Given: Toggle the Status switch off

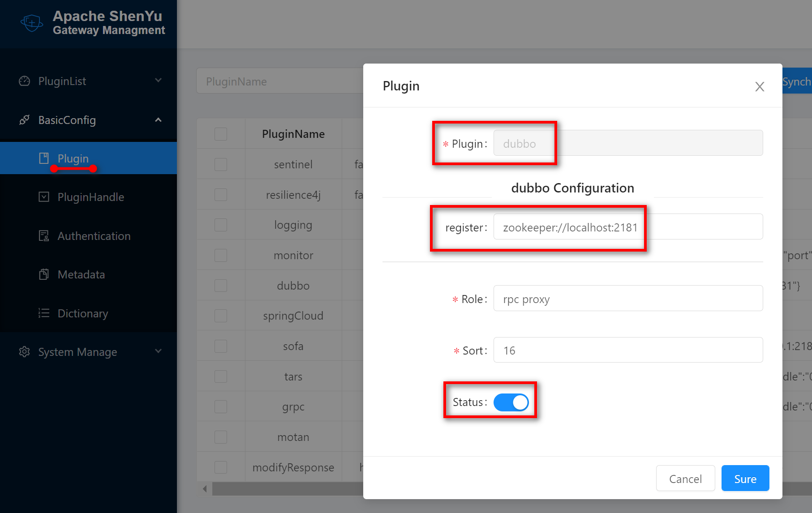Looking at the screenshot, I should [x=511, y=402].
